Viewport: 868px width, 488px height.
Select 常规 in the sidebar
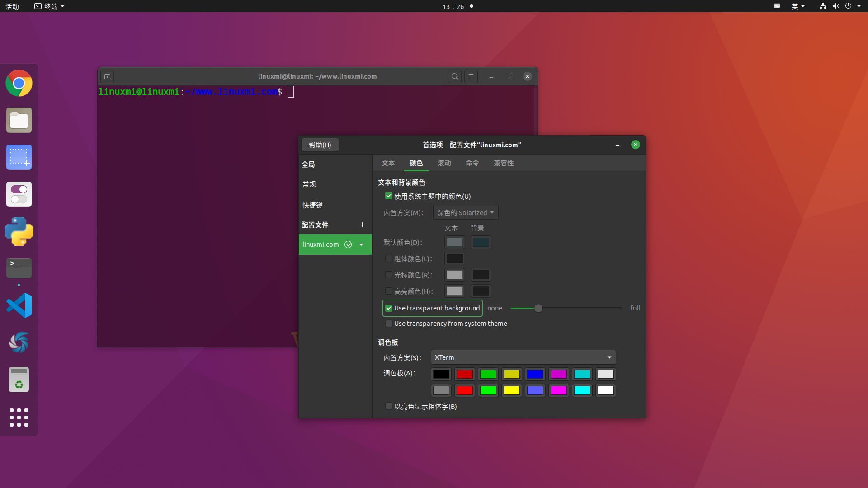[x=335, y=184]
